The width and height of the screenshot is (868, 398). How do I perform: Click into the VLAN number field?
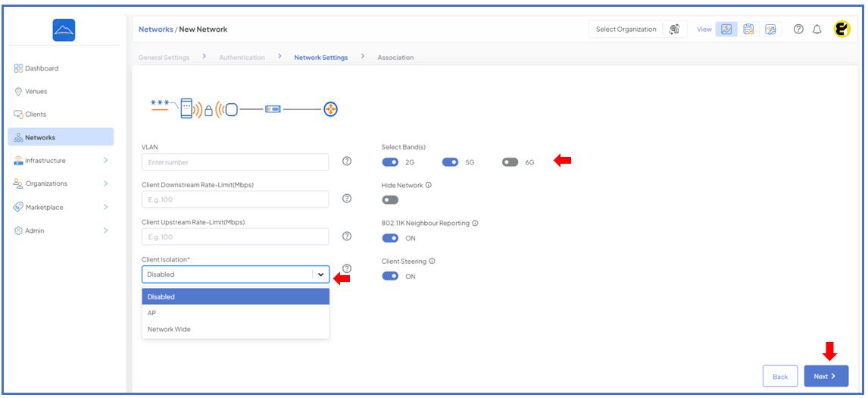[x=236, y=162]
